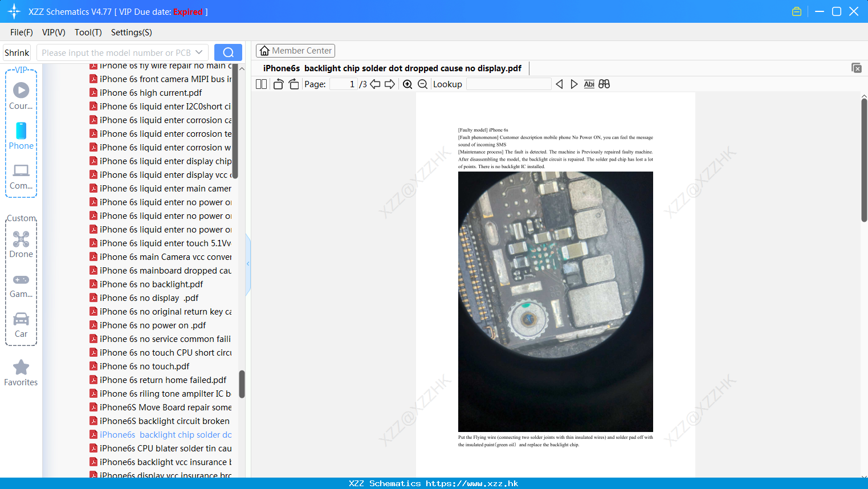Screen dimensions: 868x489
Task: Find previous lookup result triangle
Action: pyautogui.click(x=559, y=84)
